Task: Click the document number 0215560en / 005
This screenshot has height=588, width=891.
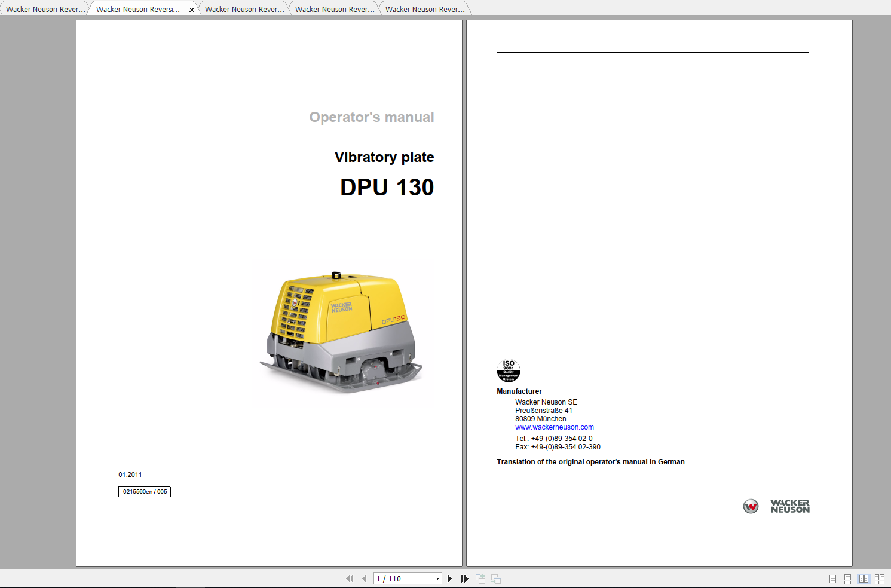Action: 145,492
